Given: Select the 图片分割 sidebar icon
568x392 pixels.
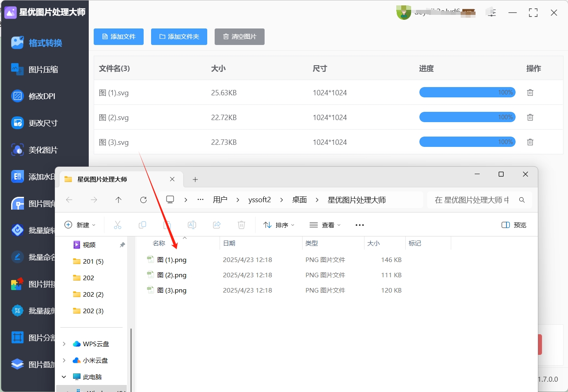Looking at the screenshot, I should coord(17,338).
